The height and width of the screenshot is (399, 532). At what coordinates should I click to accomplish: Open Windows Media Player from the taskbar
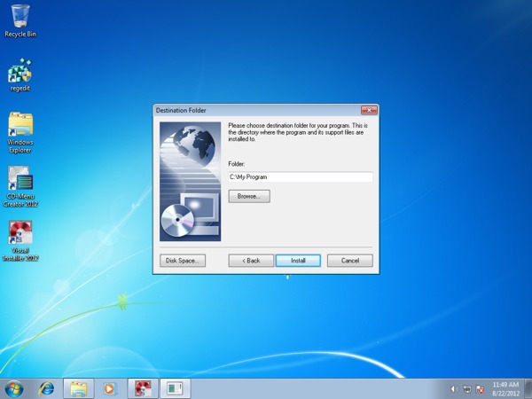[x=110, y=389]
